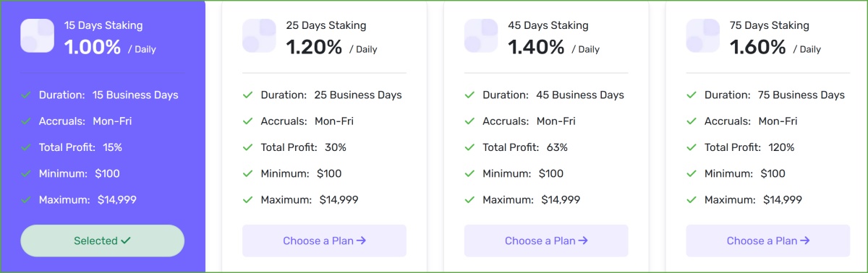
Task: Click the 1.20% daily rate heading
Action: (315, 48)
